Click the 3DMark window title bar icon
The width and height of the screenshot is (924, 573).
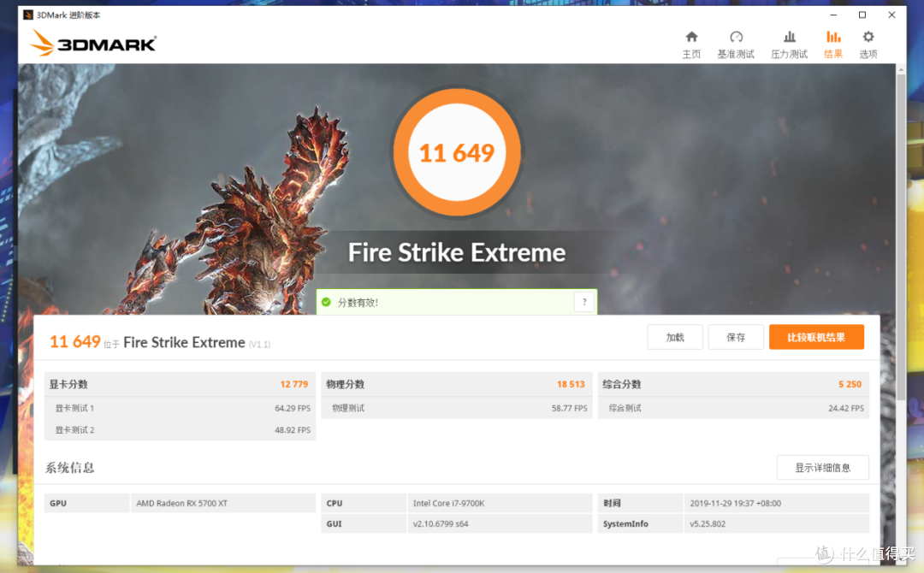coord(27,15)
